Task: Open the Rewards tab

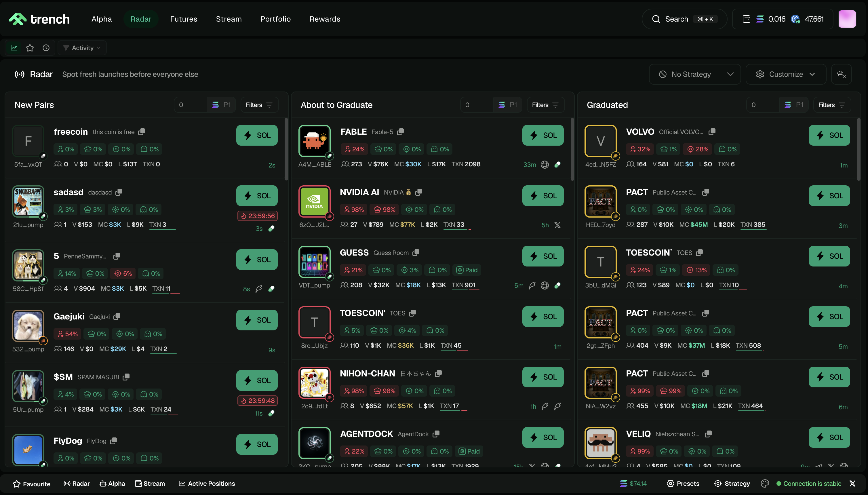Action: coord(325,19)
